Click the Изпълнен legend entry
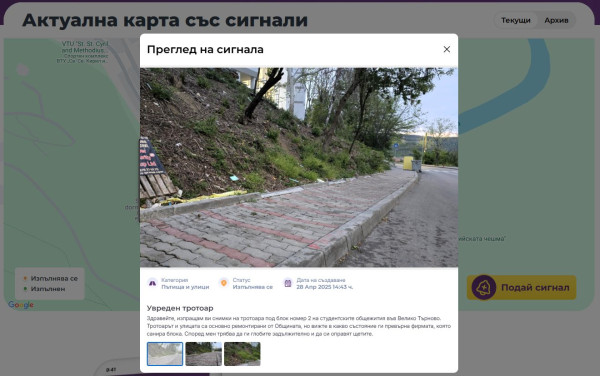Viewport: 600px width, 376px height. [x=44, y=289]
